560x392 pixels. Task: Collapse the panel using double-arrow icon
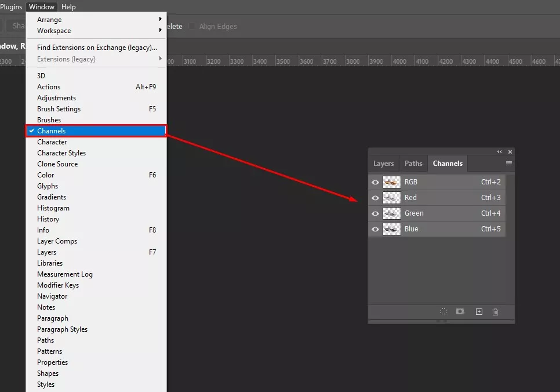tap(500, 152)
